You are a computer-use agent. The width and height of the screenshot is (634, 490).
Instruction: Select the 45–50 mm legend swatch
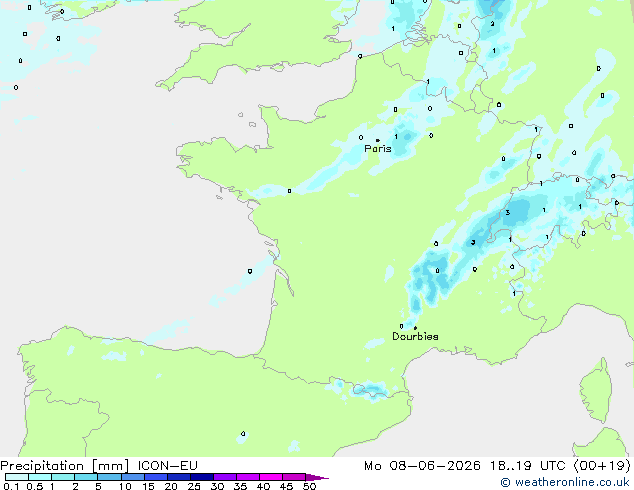294,477
